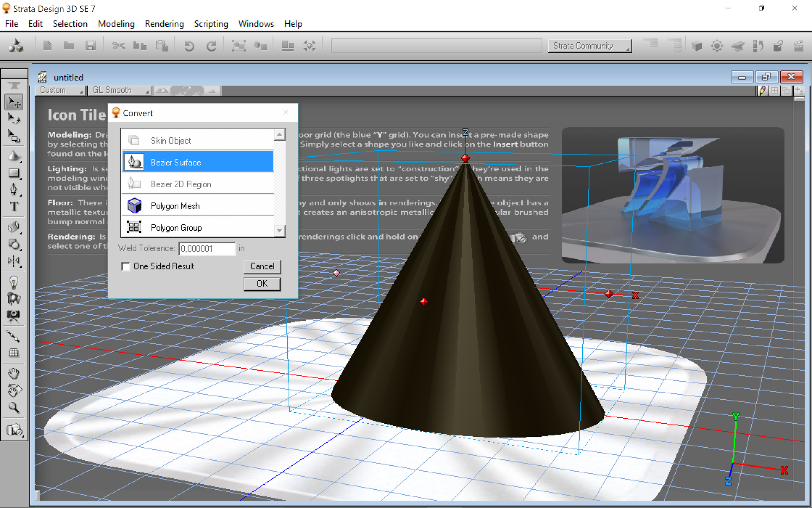The image size is (812, 508).
Task: Open the Rendering menu
Action: coord(164,24)
